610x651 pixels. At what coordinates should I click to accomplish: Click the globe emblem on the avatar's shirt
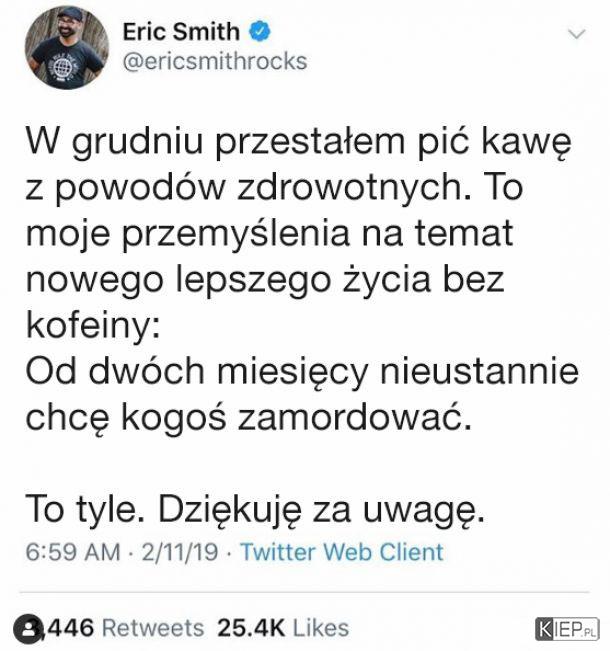coord(61,66)
